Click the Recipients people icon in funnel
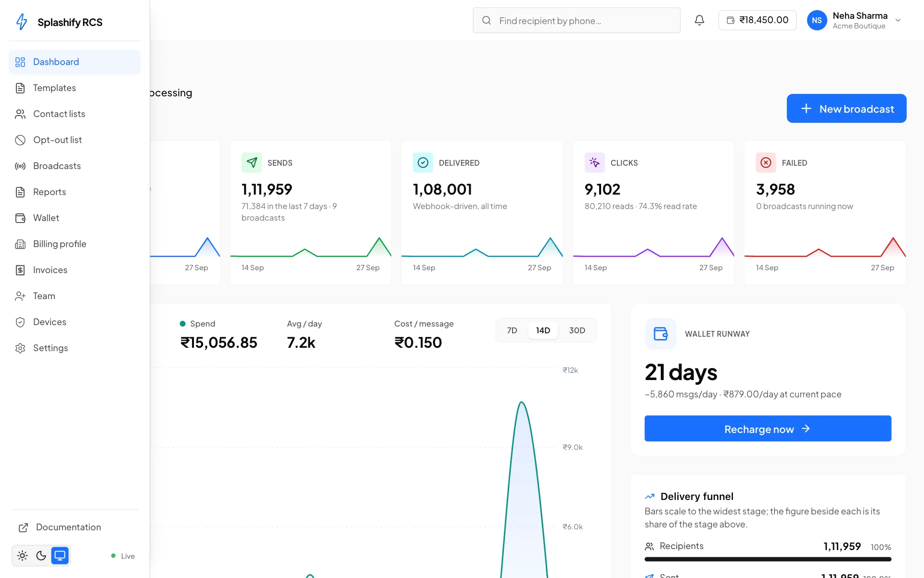924x578 pixels. (x=649, y=546)
